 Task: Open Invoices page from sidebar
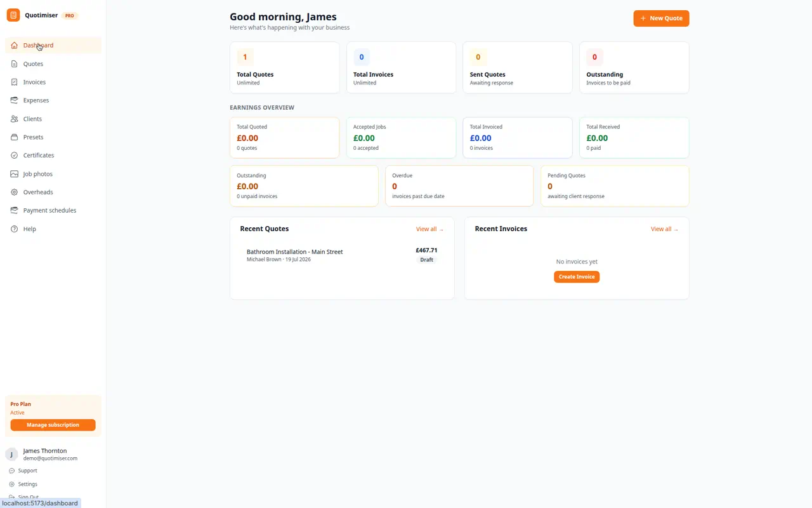tap(53, 82)
